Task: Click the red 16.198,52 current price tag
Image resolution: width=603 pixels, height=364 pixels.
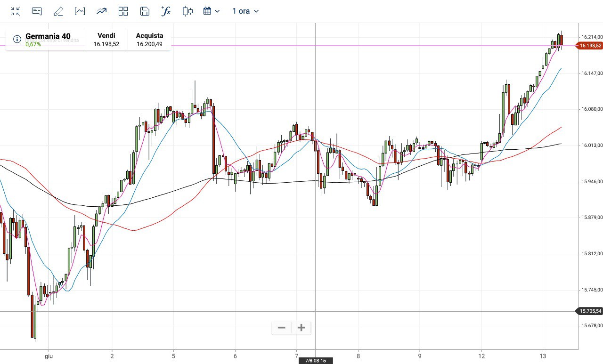Action: tap(589, 46)
